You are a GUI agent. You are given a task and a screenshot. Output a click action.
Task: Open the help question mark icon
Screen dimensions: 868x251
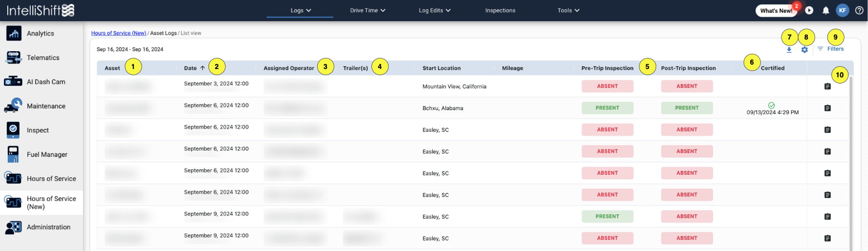(x=859, y=10)
